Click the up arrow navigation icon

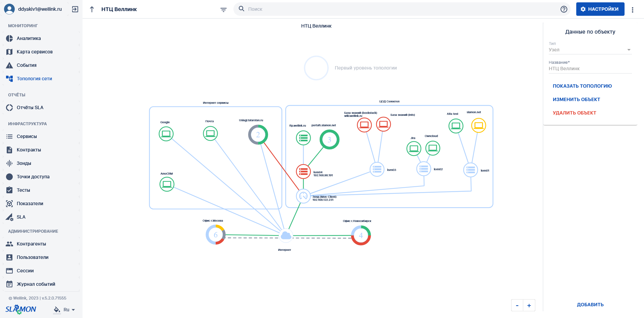[x=92, y=9]
